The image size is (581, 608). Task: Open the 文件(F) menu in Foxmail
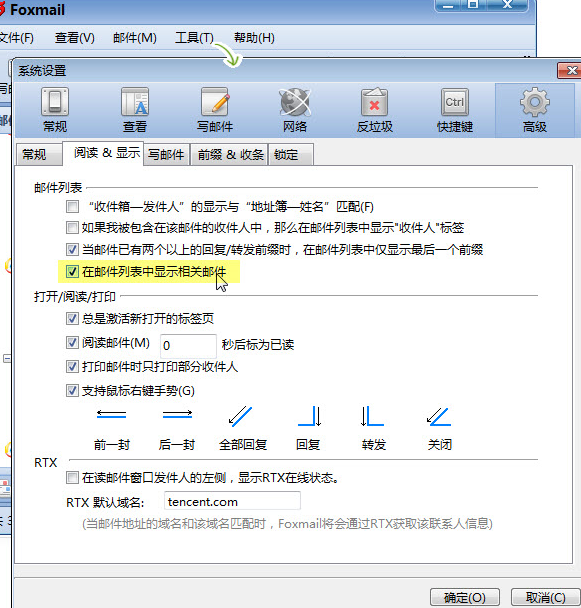pos(16,38)
